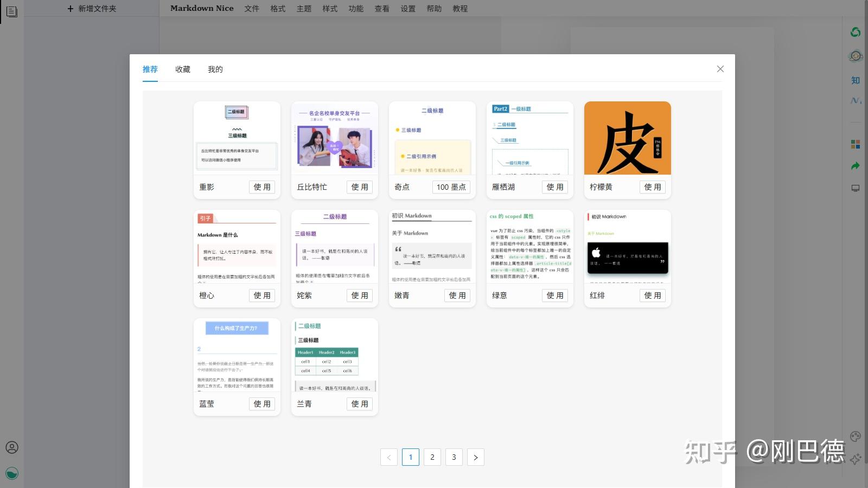This screenshot has width=868, height=488.
Task: Click the WeChat sync icon in right sidebar
Action: pos(856,32)
